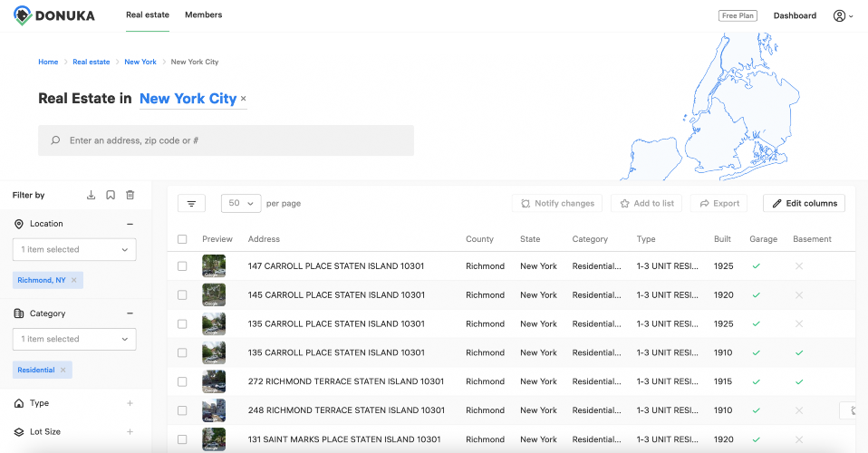Check the 135 Carroll Place built 1925 checkbox
The height and width of the screenshot is (453, 868).
pos(182,324)
